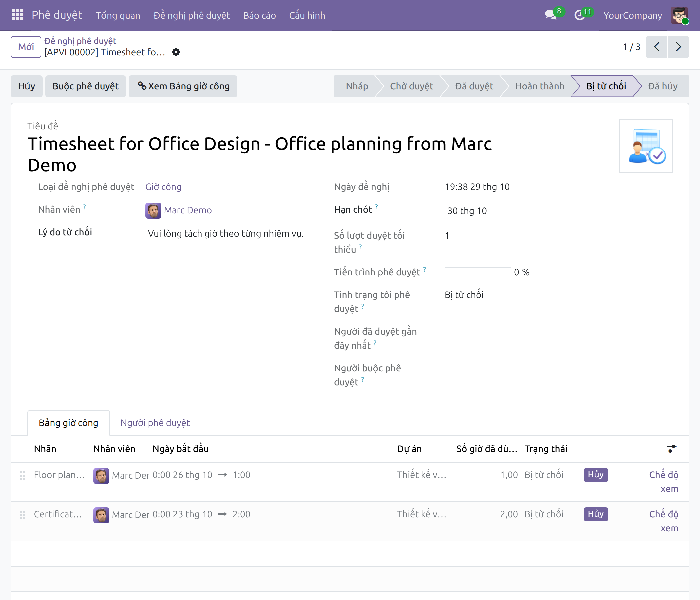Open Tổng quan menu
Viewport: 700px width, 600px height.
pyautogui.click(x=118, y=15)
